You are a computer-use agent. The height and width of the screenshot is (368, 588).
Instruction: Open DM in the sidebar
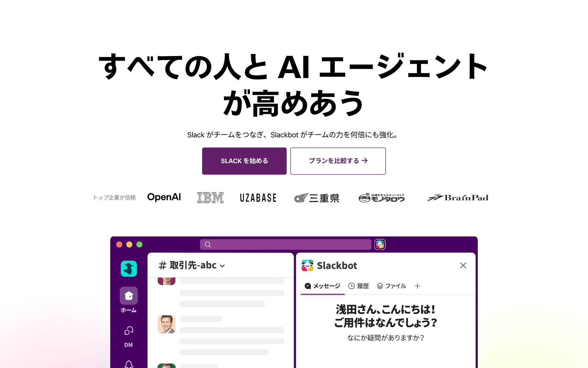click(129, 336)
